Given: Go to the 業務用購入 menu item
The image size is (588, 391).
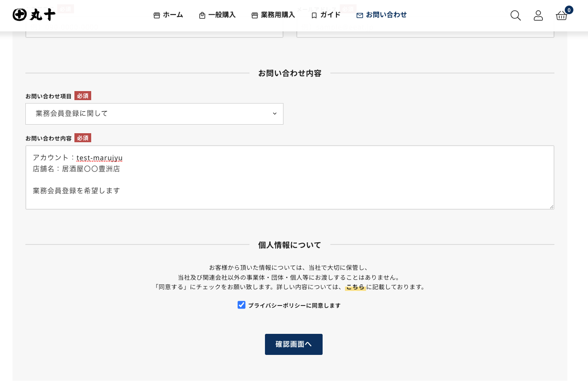Looking at the screenshot, I should (278, 15).
